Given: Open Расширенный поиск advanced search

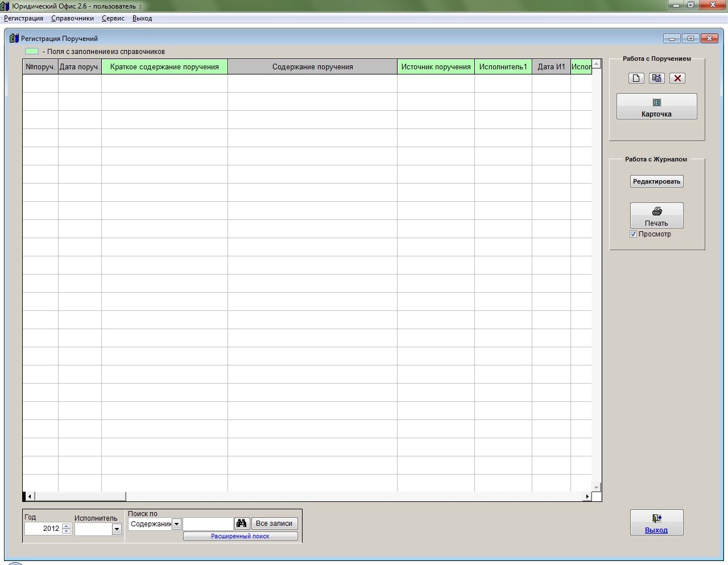Looking at the screenshot, I should [x=240, y=536].
